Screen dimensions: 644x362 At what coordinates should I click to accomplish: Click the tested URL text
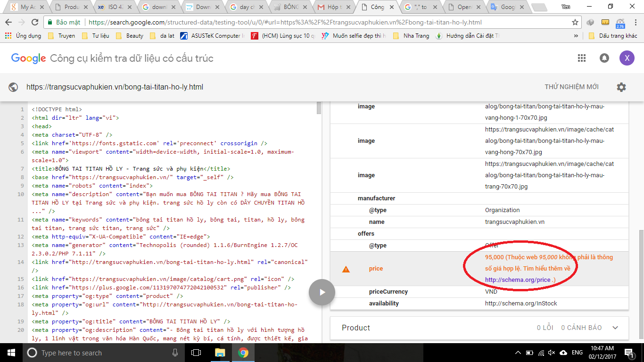coord(115,87)
